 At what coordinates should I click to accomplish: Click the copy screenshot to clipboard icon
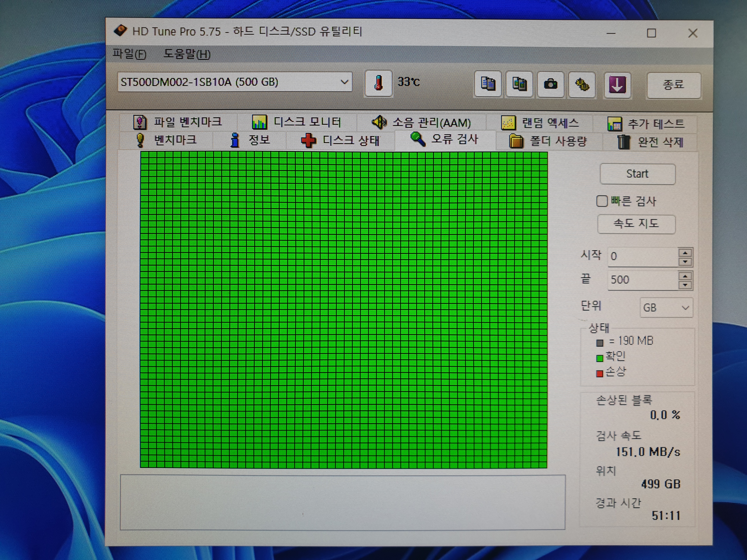click(x=519, y=84)
